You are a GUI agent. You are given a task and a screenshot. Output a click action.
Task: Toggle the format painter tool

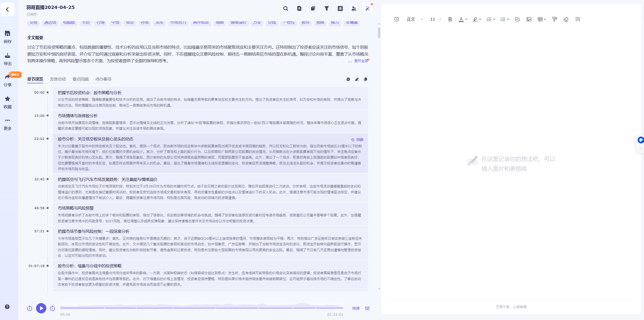coord(554,19)
